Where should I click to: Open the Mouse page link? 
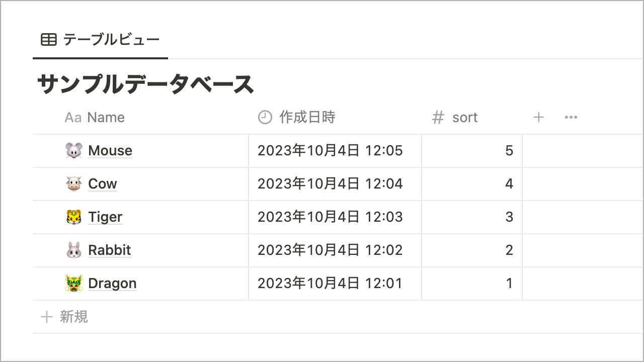point(110,151)
